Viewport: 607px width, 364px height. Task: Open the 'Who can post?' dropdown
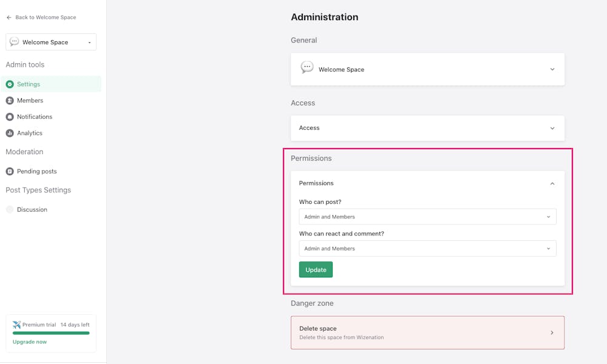[427, 217]
